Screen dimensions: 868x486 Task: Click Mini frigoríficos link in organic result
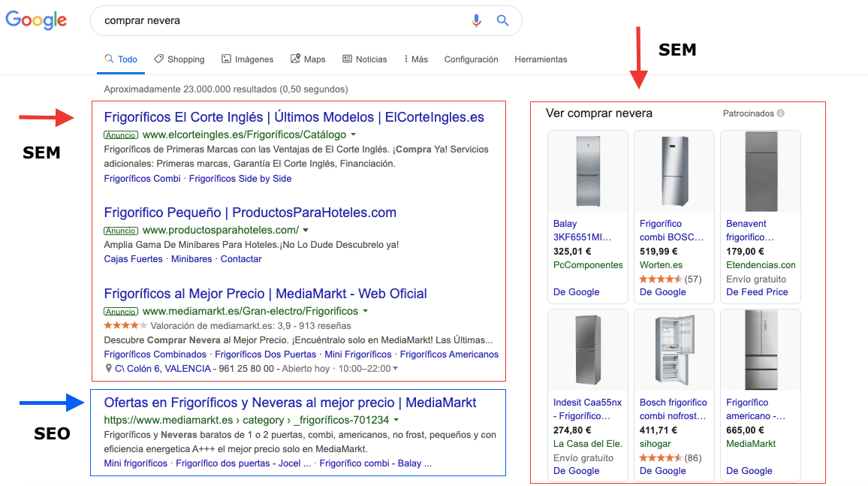(x=136, y=463)
